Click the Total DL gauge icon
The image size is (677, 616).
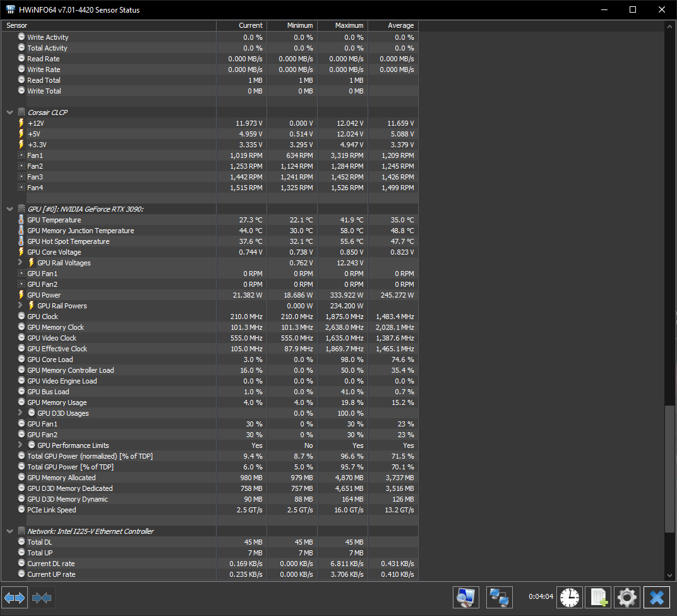pos(21,541)
